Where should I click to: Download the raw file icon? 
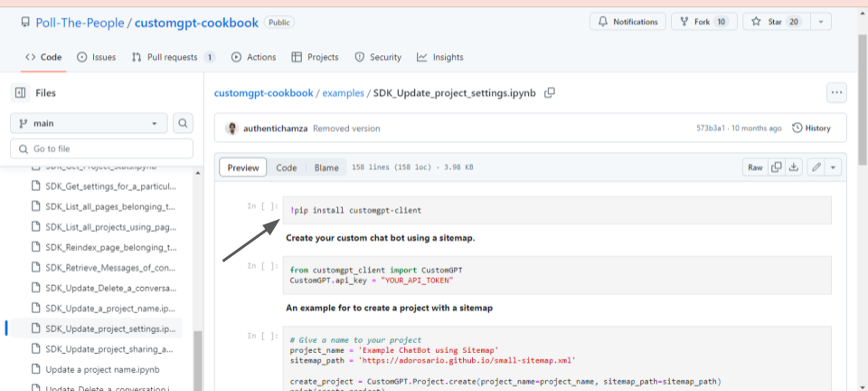click(x=794, y=167)
